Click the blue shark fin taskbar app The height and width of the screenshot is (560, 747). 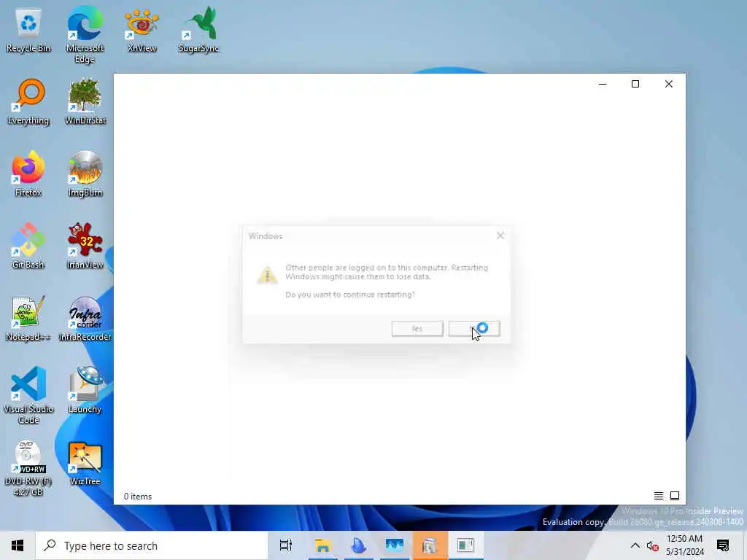(358, 545)
